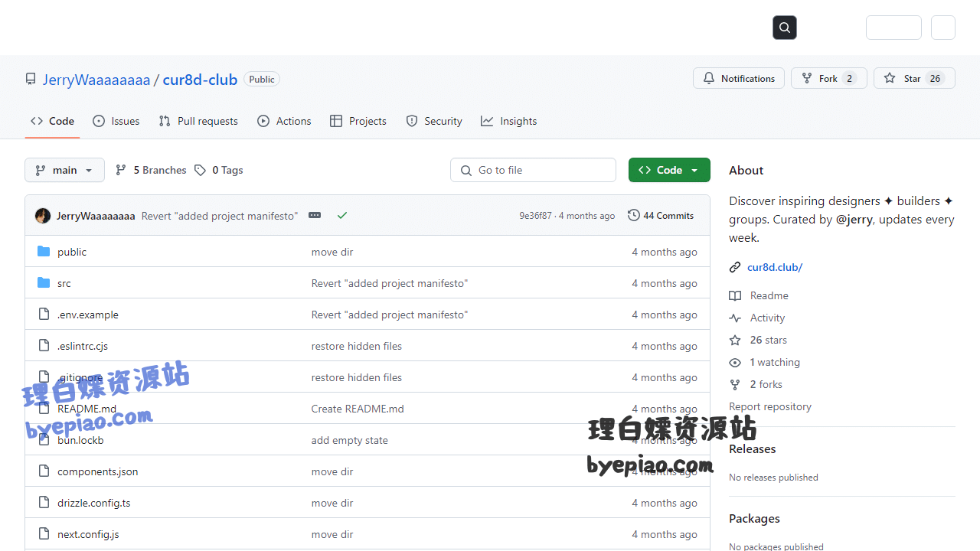Click the fork icon beside 2 forks
This screenshot has width=980, height=551.
(735, 384)
